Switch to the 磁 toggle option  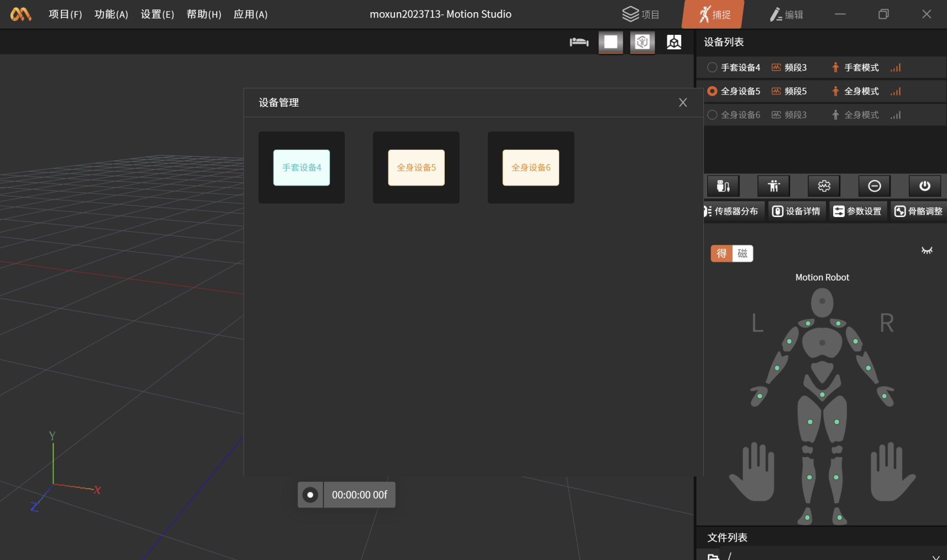pos(743,253)
